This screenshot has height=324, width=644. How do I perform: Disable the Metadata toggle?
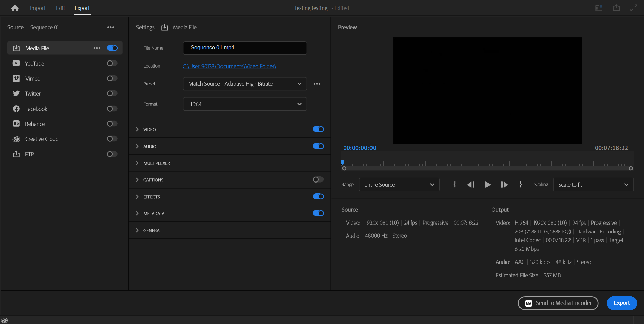pos(318,213)
